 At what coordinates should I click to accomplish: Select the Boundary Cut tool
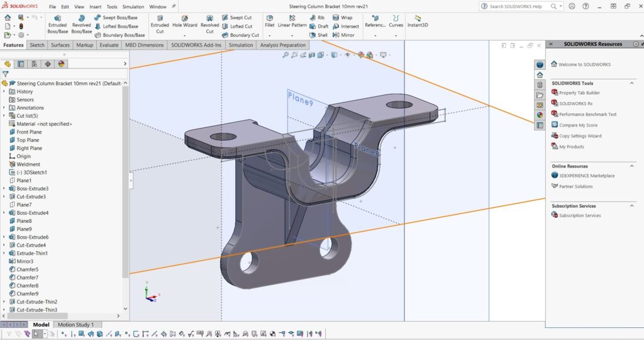(x=240, y=35)
